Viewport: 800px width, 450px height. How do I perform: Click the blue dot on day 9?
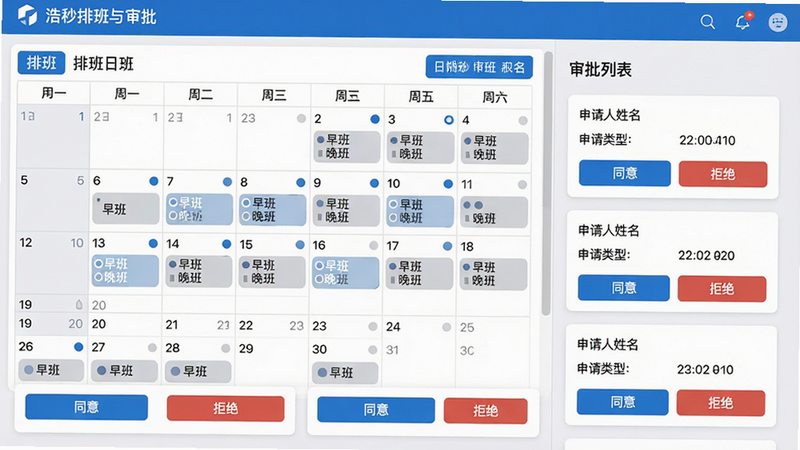pos(374,183)
